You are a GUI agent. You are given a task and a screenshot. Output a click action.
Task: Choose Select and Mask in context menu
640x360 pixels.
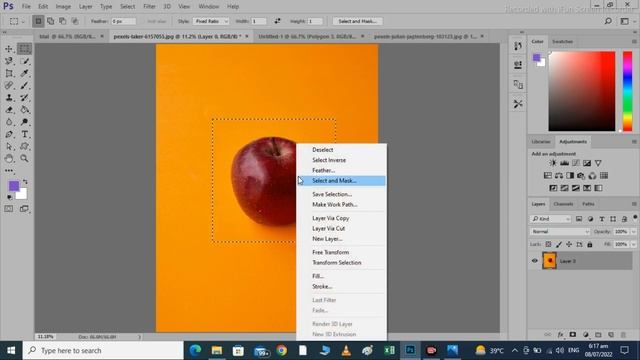[x=342, y=181]
